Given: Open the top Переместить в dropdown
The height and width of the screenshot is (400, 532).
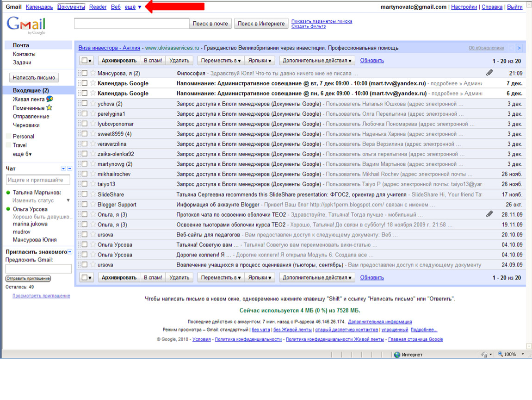Looking at the screenshot, I should pos(221,61).
